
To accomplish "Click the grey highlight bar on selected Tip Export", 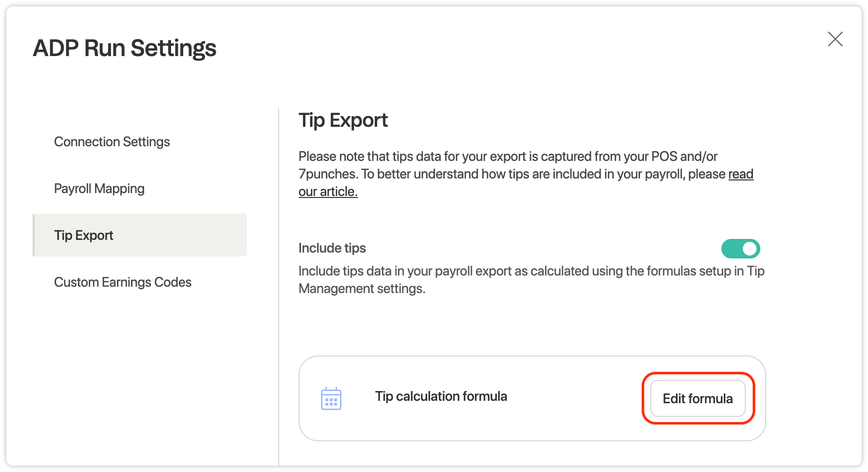I will point(195,236).
